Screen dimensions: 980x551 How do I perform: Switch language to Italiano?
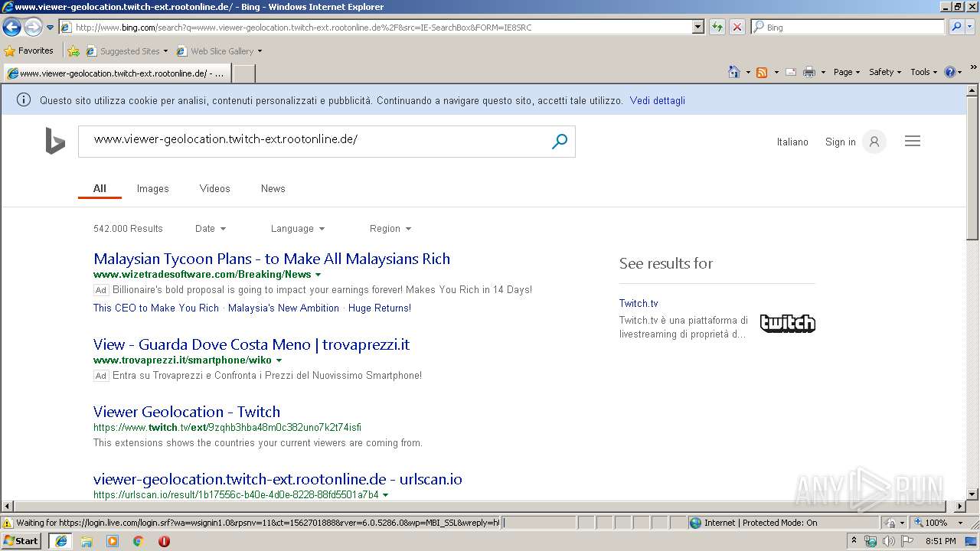pos(792,142)
